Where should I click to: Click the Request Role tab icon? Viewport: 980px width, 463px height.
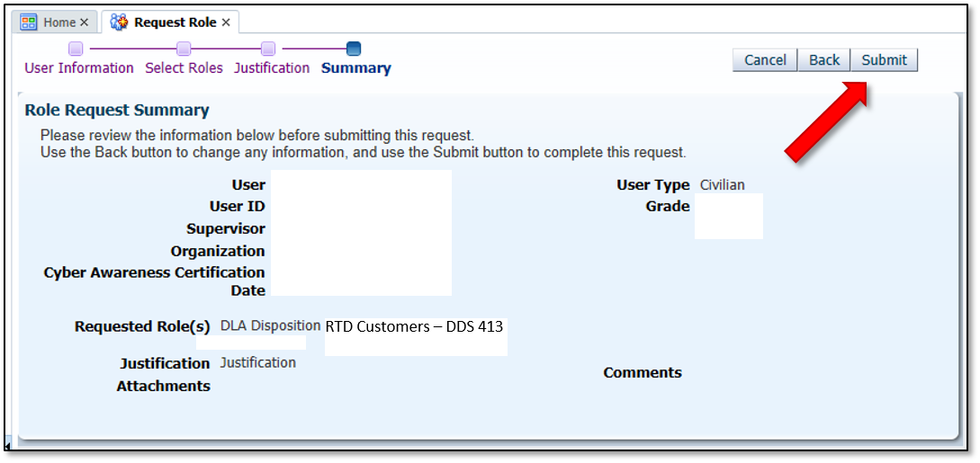[119, 22]
